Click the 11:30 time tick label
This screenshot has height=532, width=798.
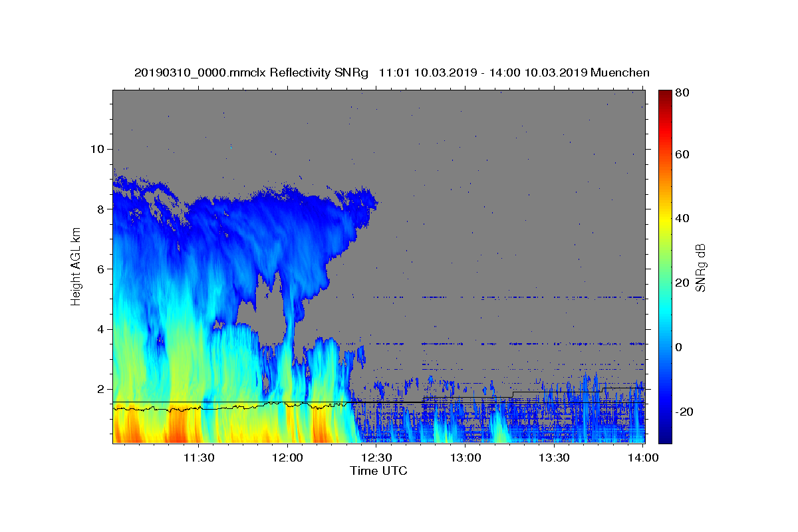[x=199, y=458]
